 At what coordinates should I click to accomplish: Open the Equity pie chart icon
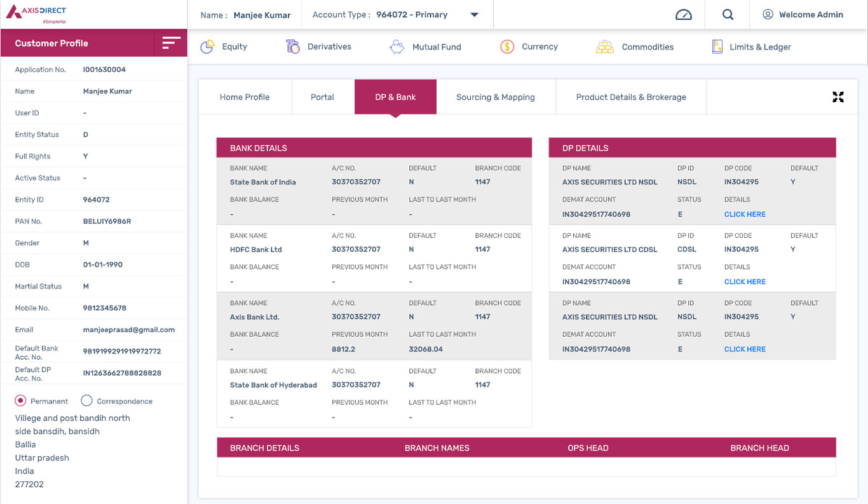pos(207,46)
